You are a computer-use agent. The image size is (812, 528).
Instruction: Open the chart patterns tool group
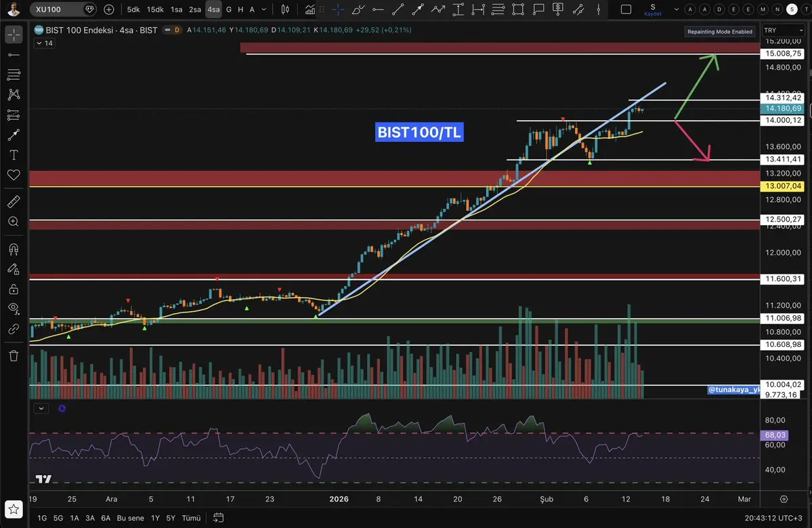coord(14,94)
